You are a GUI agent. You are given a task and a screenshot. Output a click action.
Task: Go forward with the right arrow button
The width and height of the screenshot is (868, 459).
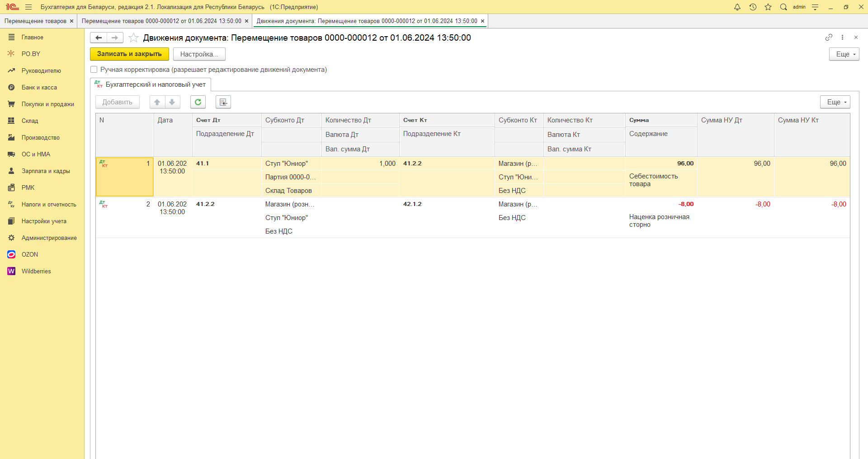point(115,37)
